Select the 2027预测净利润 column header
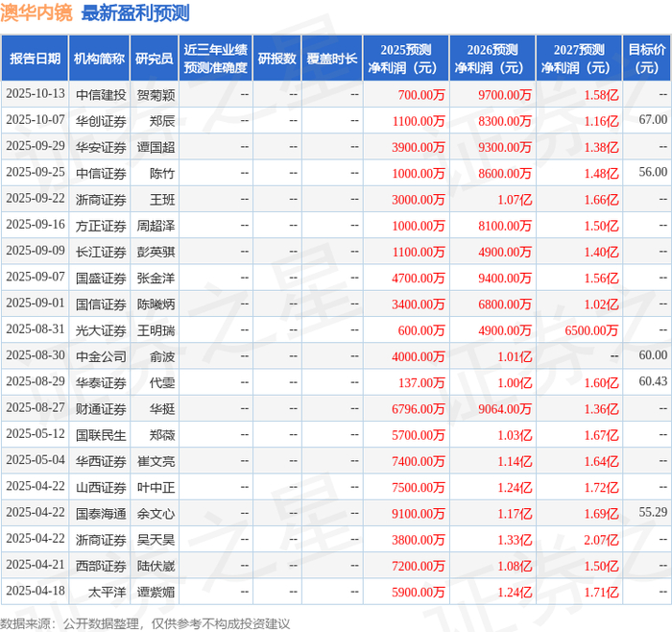Screen dimensions: 672x632 click(x=579, y=59)
